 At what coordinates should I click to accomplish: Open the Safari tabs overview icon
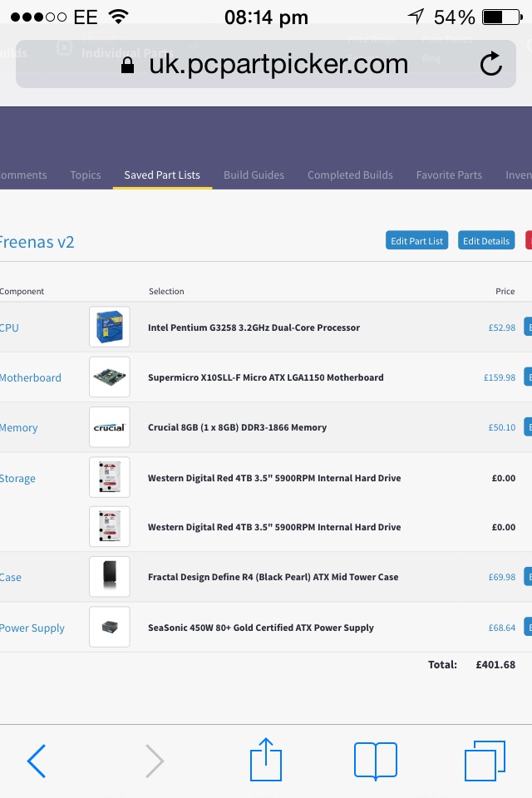click(x=485, y=761)
